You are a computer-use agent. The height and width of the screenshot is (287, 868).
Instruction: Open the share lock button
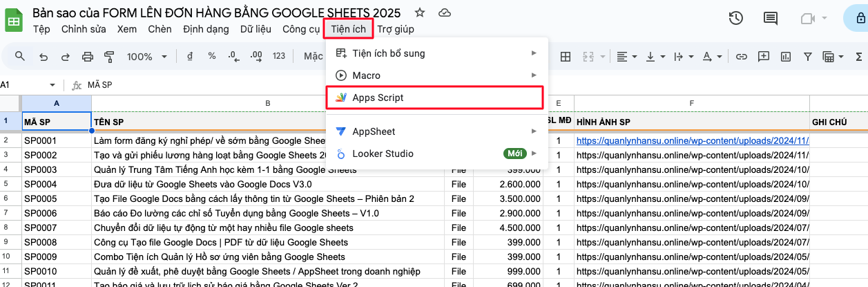pos(860,19)
